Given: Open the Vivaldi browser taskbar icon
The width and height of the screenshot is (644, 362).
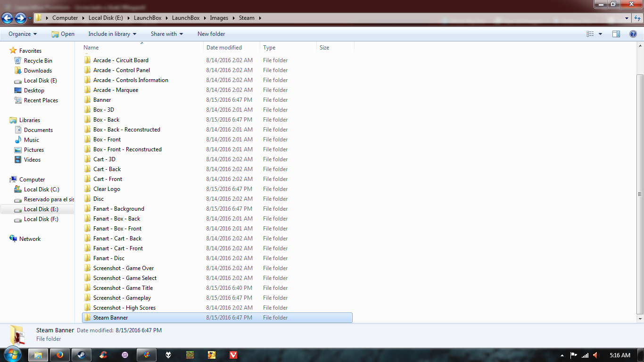Looking at the screenshot, I should click(233, 355).
